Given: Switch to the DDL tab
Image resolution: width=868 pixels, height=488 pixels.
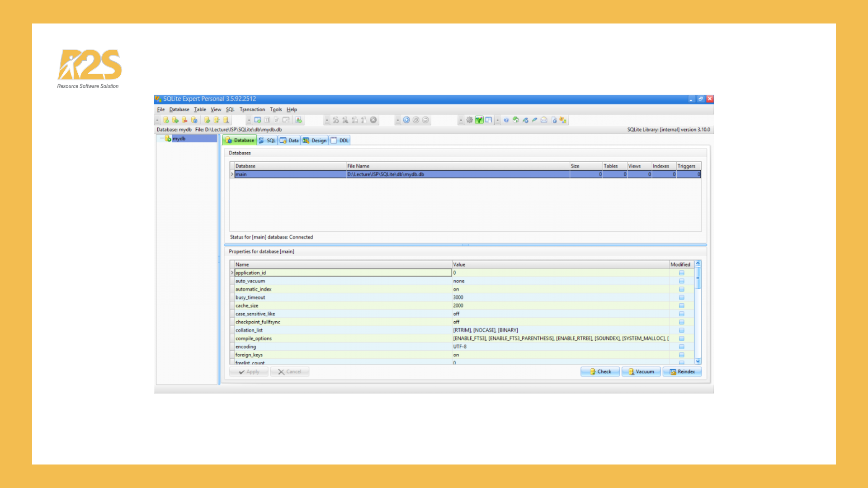Looking at the screenshot, I should [340, 141].
